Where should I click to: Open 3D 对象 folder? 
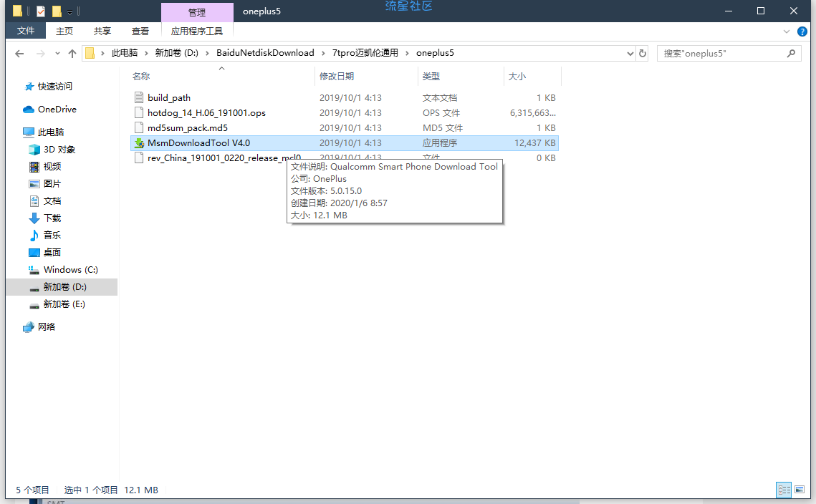pyautogui.click(x=59, y=150)
